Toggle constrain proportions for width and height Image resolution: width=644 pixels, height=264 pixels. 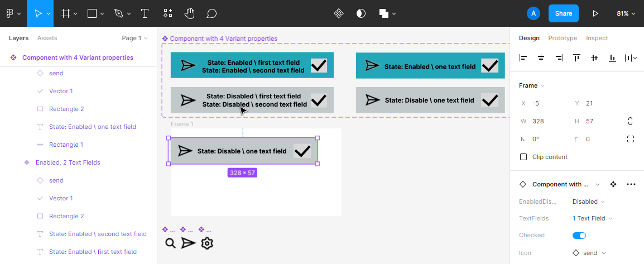tap(630, 121)
